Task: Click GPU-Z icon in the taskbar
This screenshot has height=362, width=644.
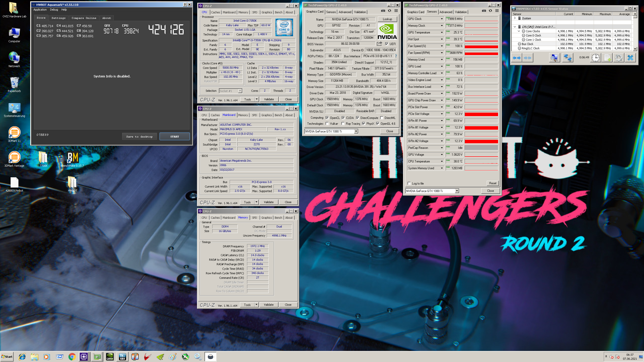Action: 97,356
